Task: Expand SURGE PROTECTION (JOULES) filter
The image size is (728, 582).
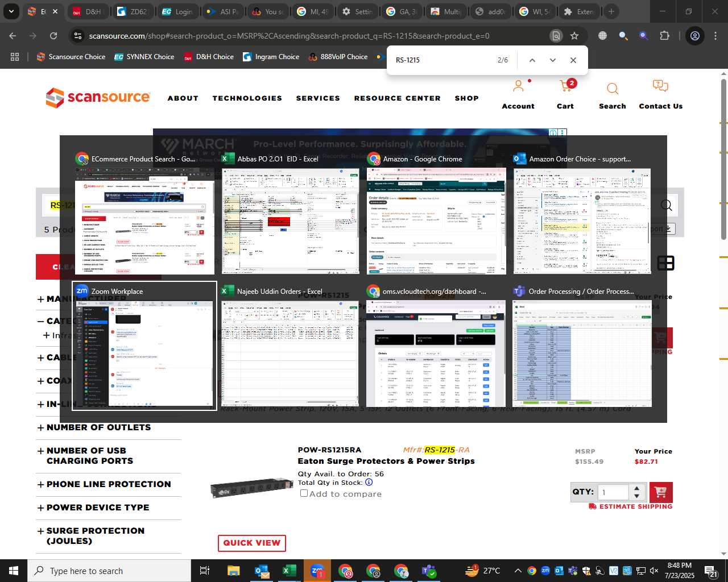Action: 91,536
